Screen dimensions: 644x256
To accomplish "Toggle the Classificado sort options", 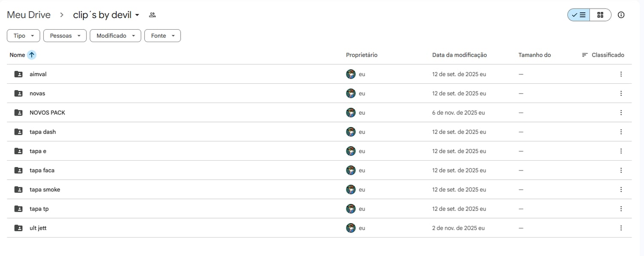I will coord(603,55).
